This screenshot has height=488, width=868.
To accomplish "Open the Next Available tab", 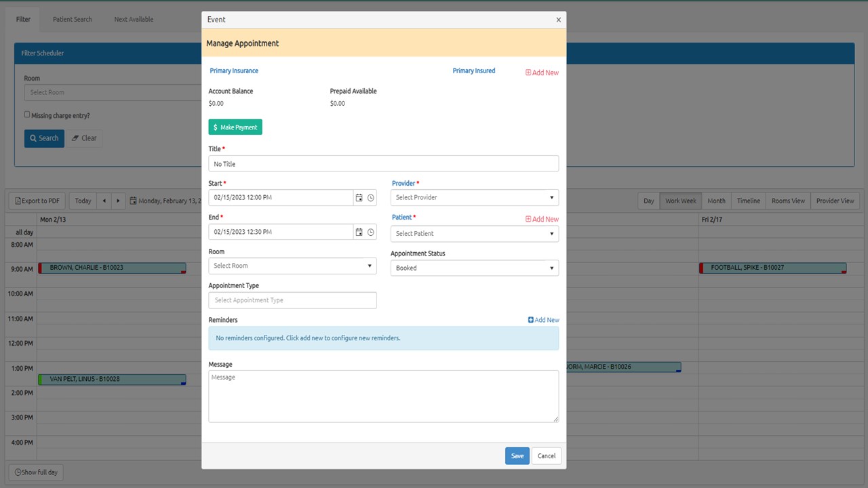I will pyautogui.click(x=133, y=19).
